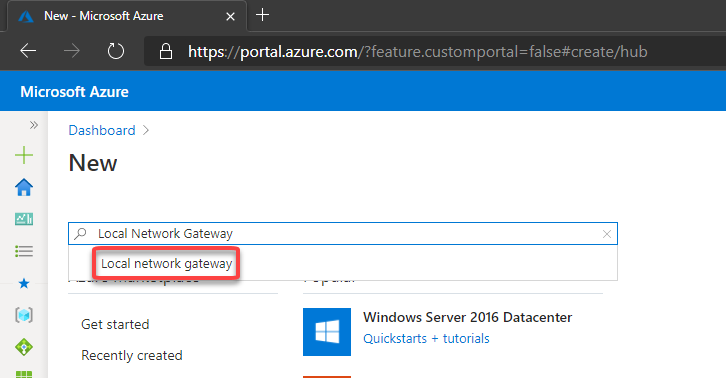Open the Quickstarts + tutorials link
This screenshot has width=726, height=378.
tap(426, 339)
